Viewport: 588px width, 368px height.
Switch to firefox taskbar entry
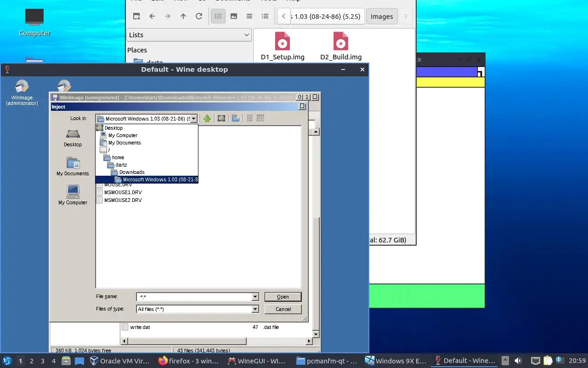click(x=189, y=361)
